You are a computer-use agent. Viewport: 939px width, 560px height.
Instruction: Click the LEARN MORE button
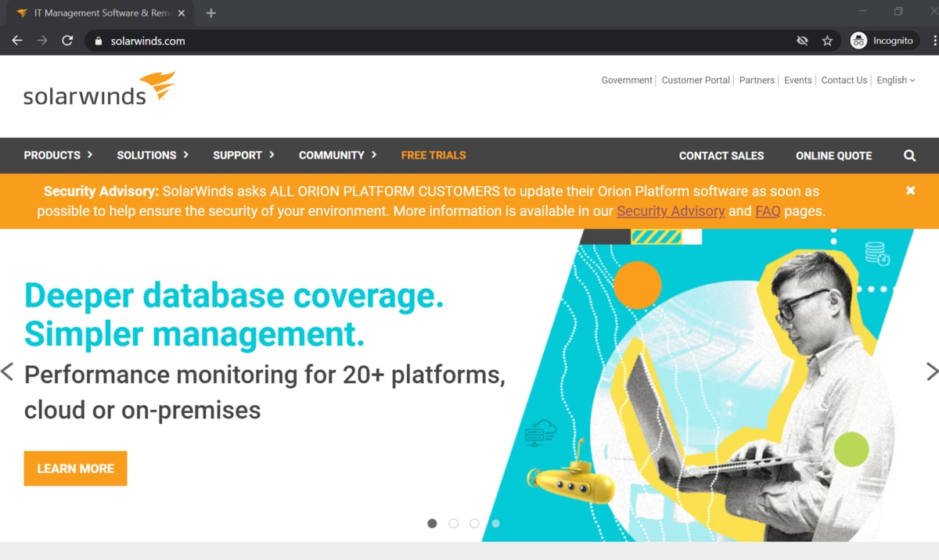pyautogui.click(x=75, y=468)
